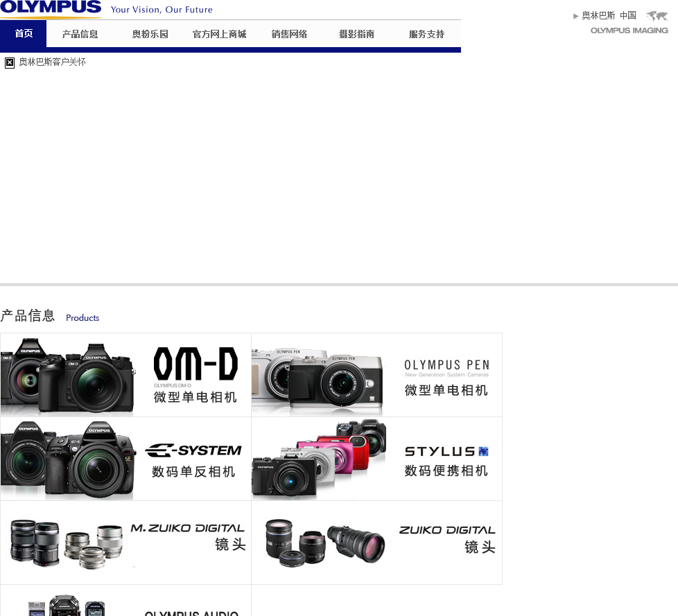Open OLYMPUS PEN 微型单电相机 label

[x=446, y=378]
